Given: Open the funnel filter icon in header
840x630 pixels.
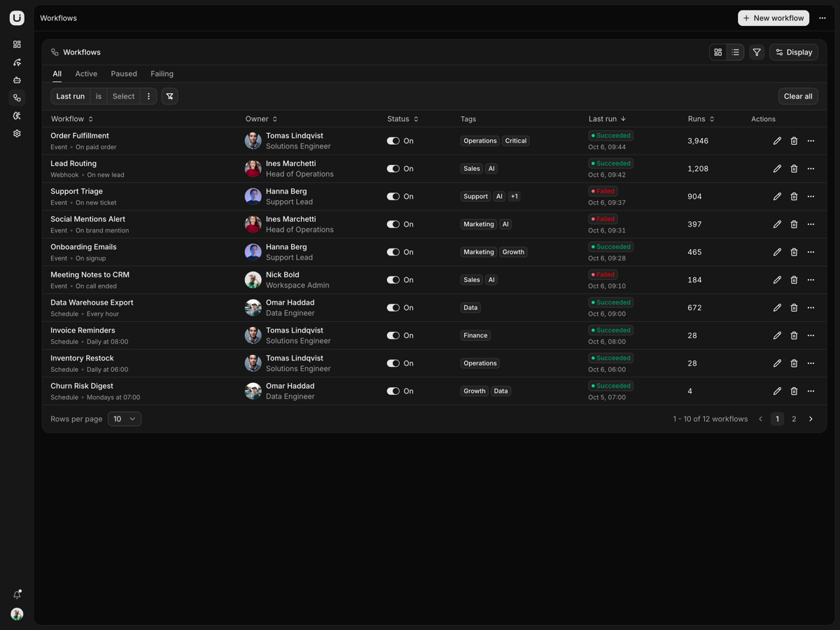Looking at the screenshot, I should coord(757,52).
